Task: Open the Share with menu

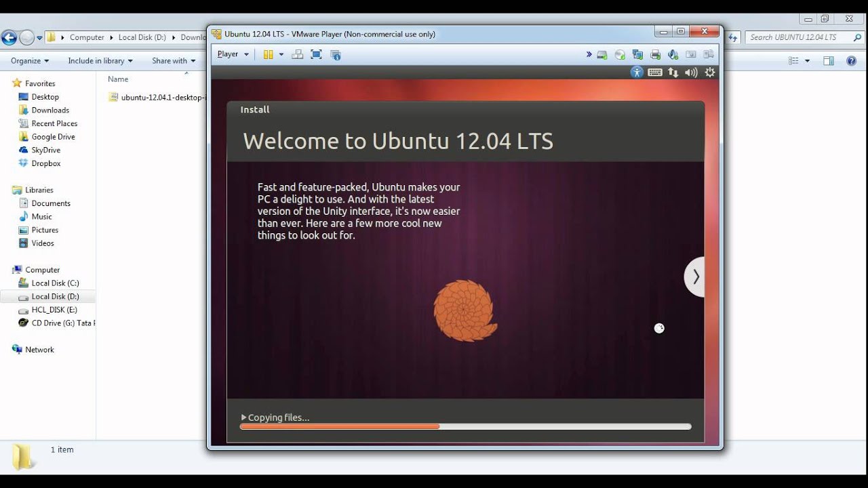Action: [174, 60]
